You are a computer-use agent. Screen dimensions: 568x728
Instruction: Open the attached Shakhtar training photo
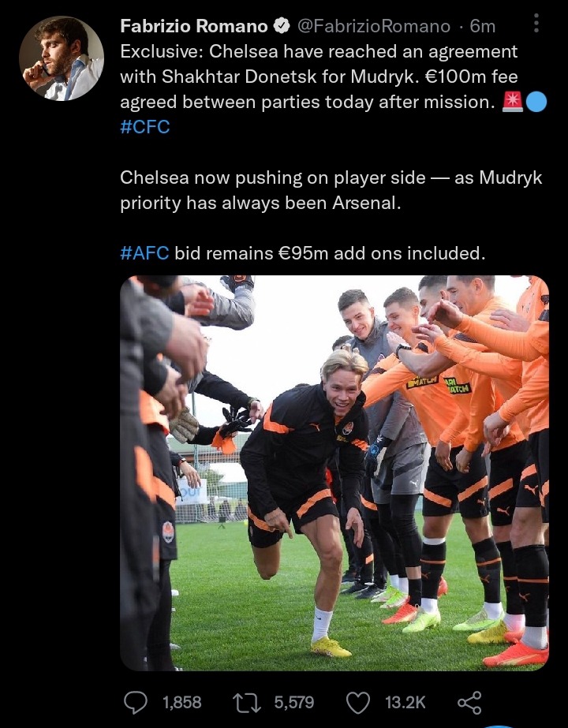tap(334, 473)
